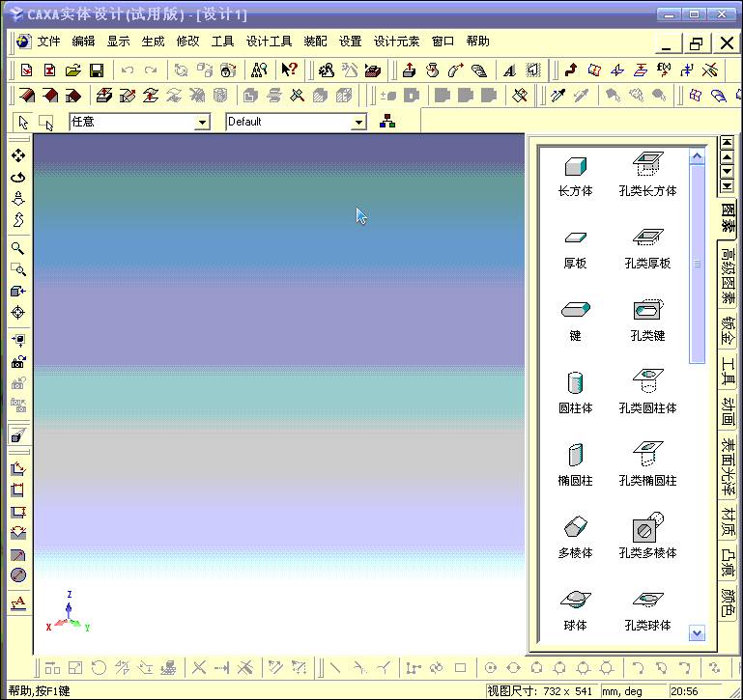Viewport: 743px width, 700px height.
Task: Open a file with the folder icon
Action: pyautogui.click(x=73, y=70)
